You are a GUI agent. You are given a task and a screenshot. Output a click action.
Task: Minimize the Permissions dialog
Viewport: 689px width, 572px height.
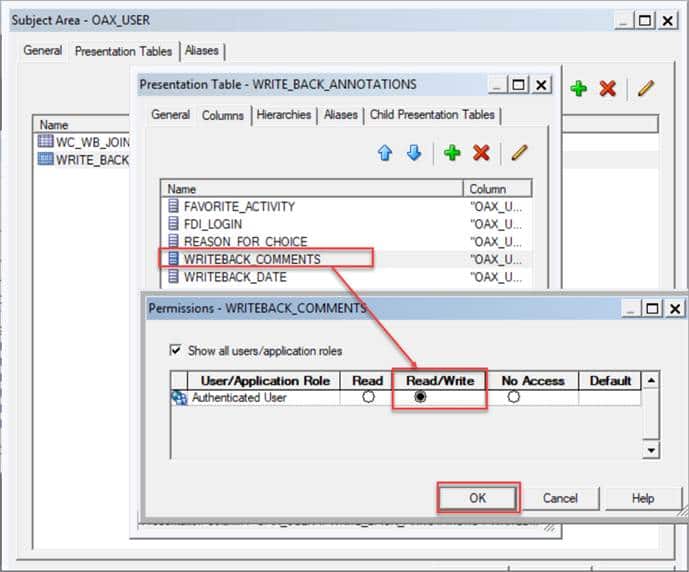tap(631, 309)
